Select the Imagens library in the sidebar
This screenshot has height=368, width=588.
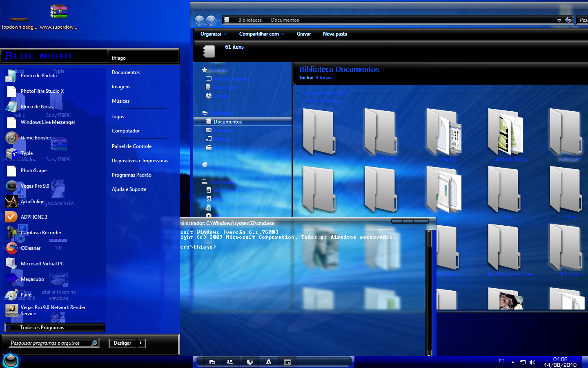222,130
